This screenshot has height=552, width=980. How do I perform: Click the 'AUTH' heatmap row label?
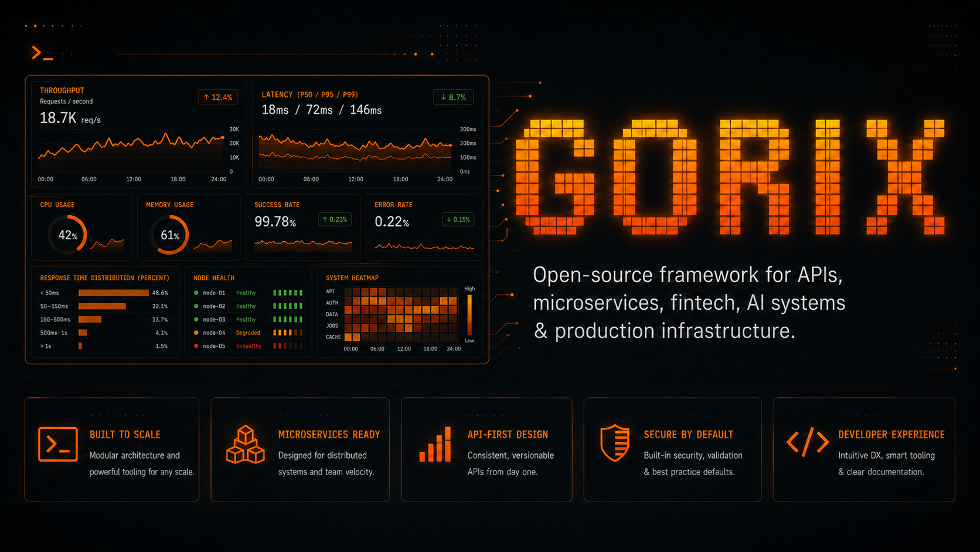click(332, 303)
